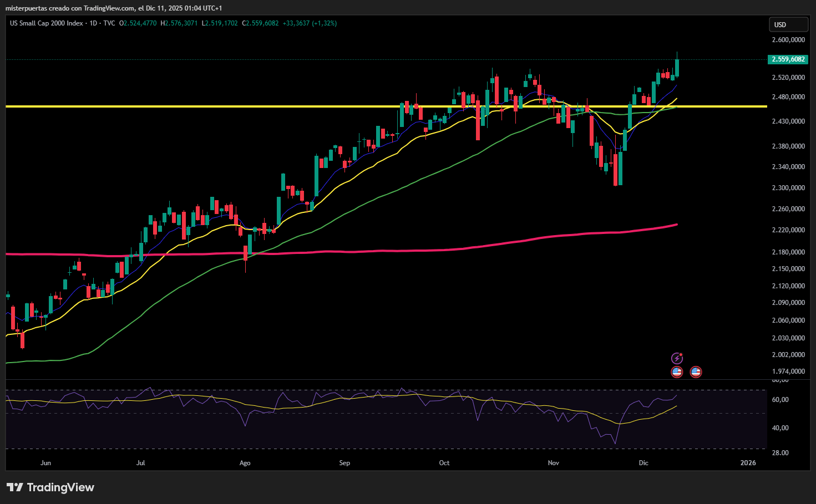Click the 2.090,0000 price axis label

[788, 303]
